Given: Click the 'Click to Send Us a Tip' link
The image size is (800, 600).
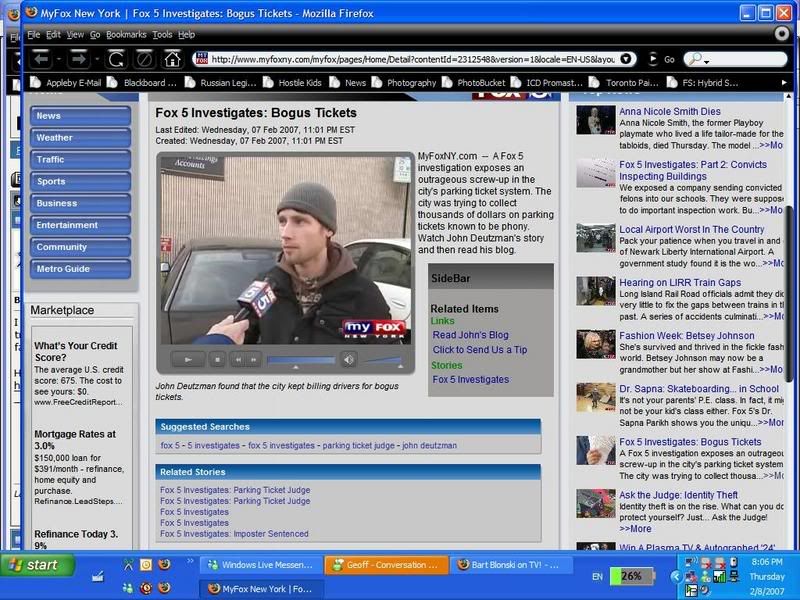Looking at the screenshot, I should [x=480, y=350].
